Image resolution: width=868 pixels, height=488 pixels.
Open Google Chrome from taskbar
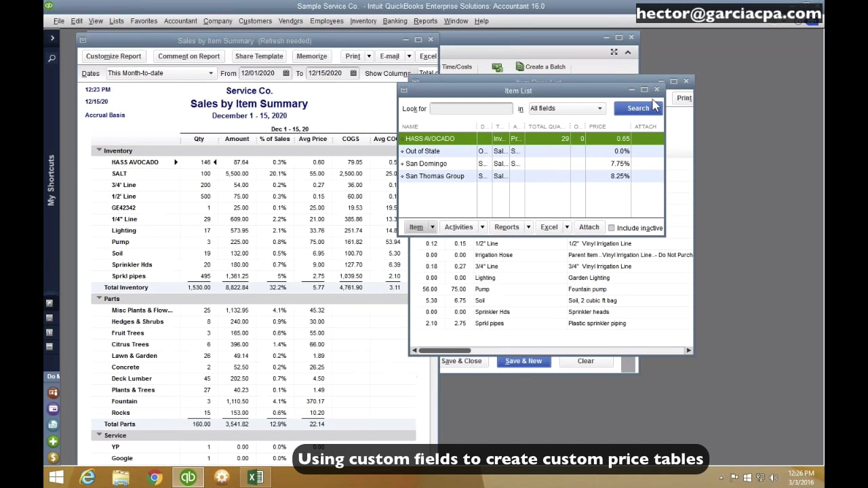[x=155, y=477]
